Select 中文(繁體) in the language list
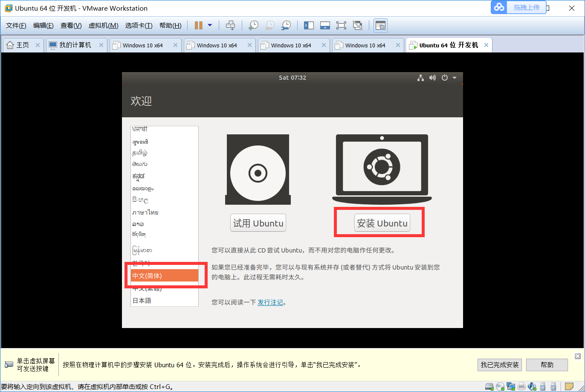585x392 pixels. pyautogui.click(x=165, y=288)
